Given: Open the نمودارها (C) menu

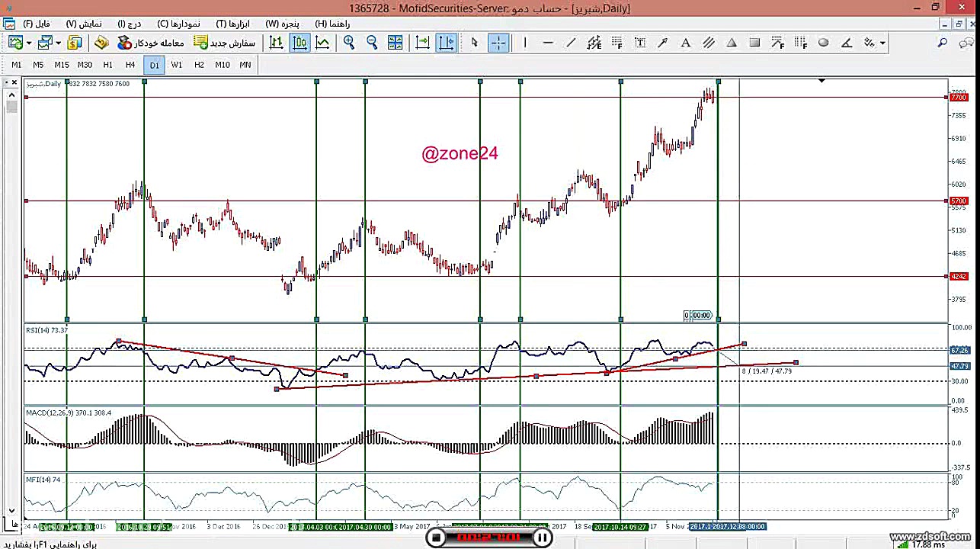Looking at the screenshot, I should (x=179, y=24).
